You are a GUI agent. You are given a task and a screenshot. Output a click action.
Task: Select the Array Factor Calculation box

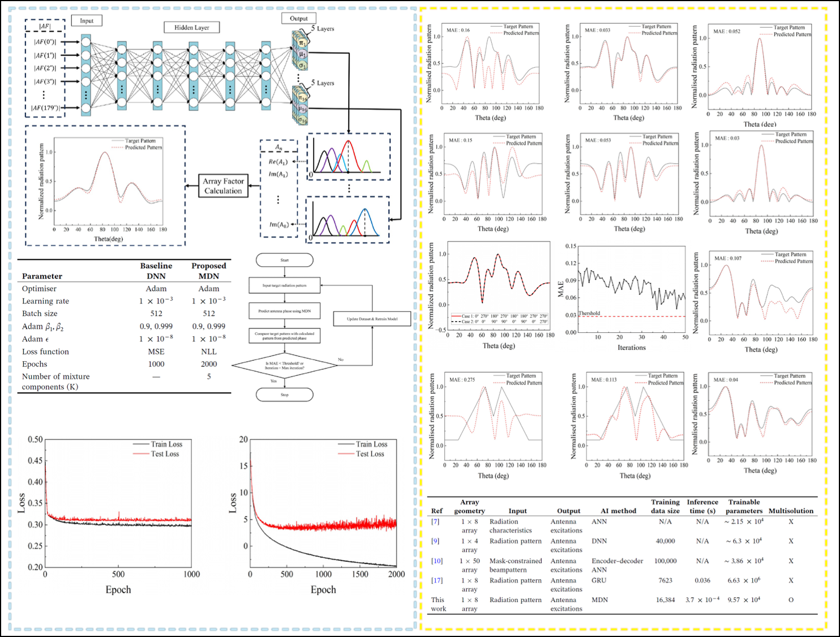coord(224,186)
